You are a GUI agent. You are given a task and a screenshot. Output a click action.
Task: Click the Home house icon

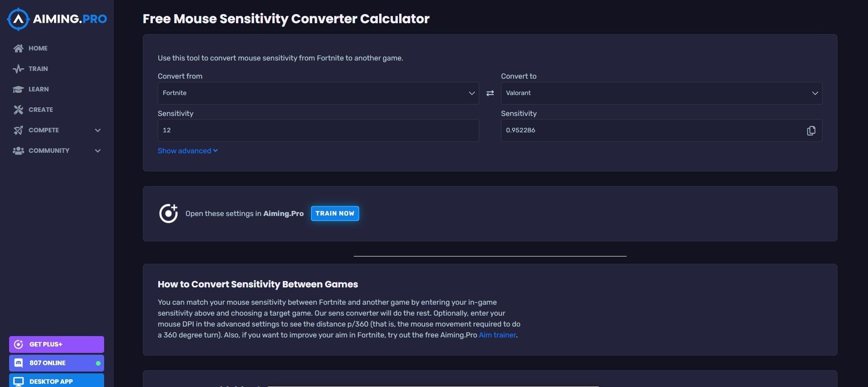(18, 48)
